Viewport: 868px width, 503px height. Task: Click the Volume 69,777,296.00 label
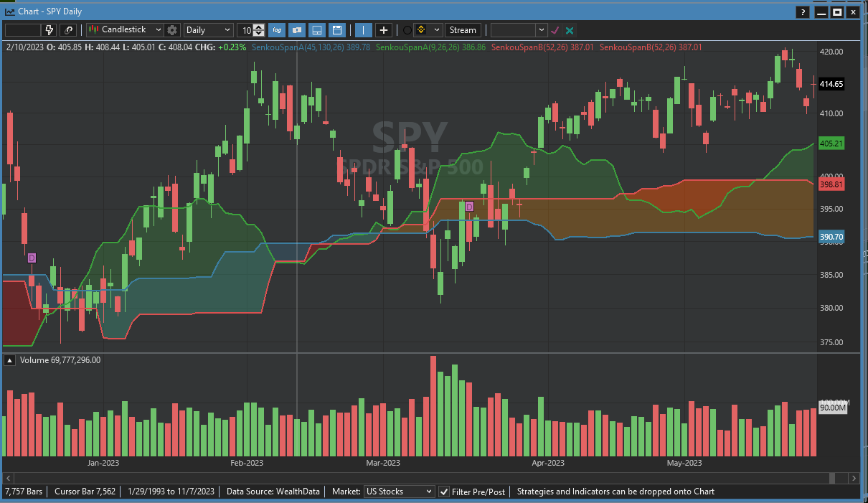[x=60, y=360]
